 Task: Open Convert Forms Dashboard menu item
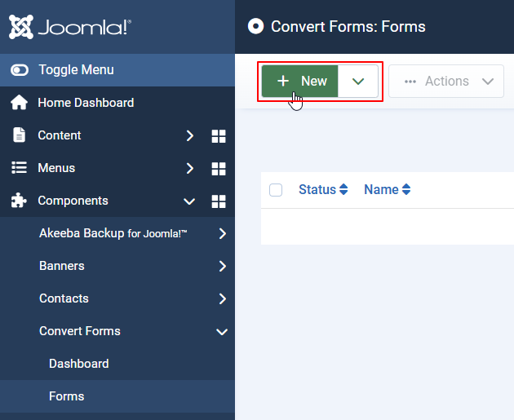pyautogui.click(x=78, y=364)
